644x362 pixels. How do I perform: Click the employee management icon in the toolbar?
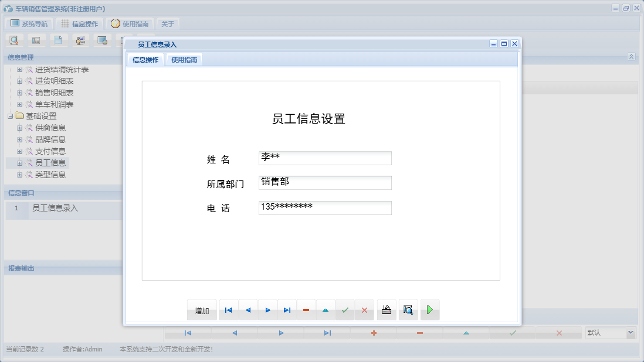(x=81, y=40)
